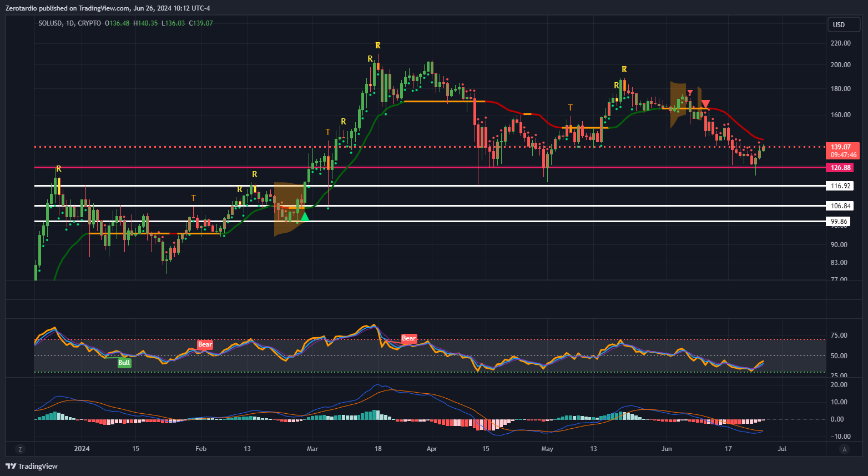Click the high value H140.35
This screenshot has height=476, width=868.
click(145, 23)
